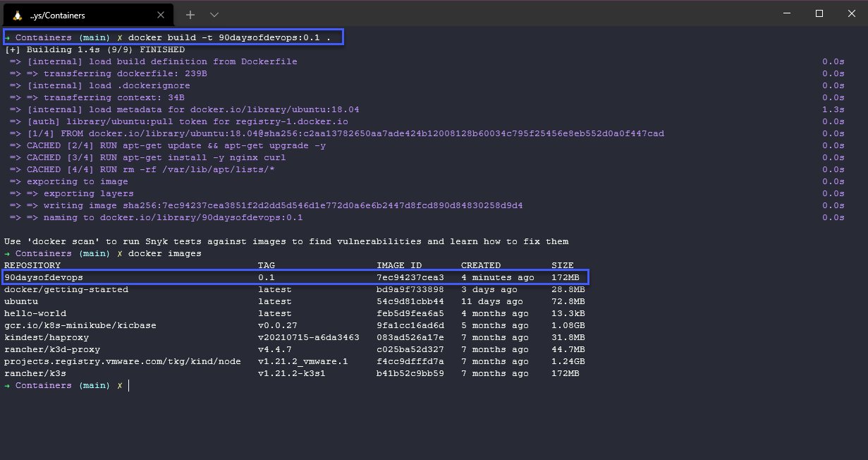
Task: Click the 'docker scan' hint line
Action: tap(286, 241)
